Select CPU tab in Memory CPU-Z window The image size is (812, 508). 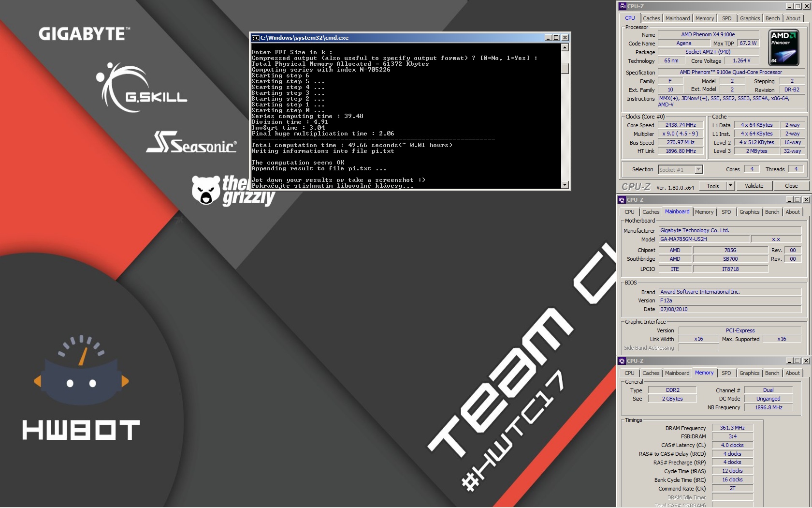tap(629, 373)
